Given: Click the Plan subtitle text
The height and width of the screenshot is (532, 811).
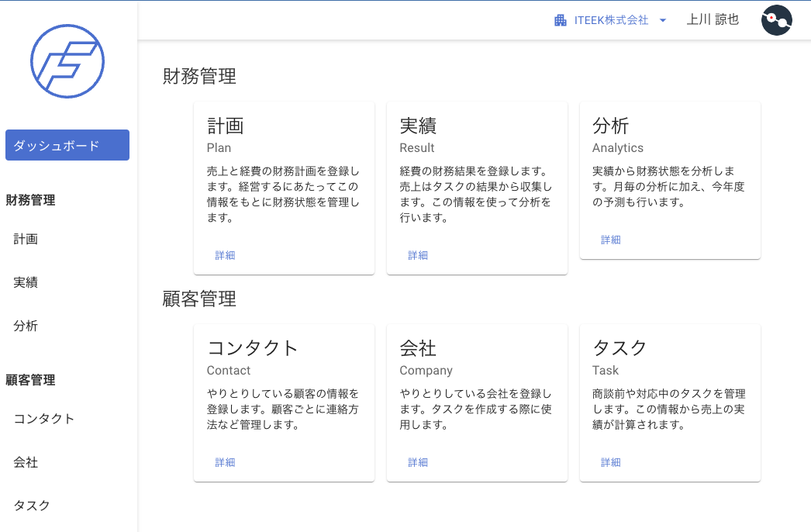Looking at the screenshot, I should [219, 148].
